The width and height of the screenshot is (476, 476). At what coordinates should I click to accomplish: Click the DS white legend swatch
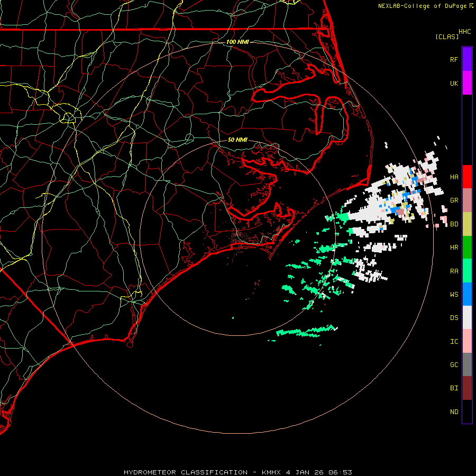pos(467,317)
